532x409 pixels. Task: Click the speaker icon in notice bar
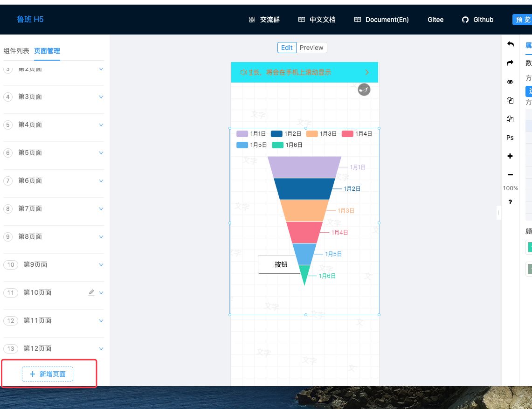point(243,72)
